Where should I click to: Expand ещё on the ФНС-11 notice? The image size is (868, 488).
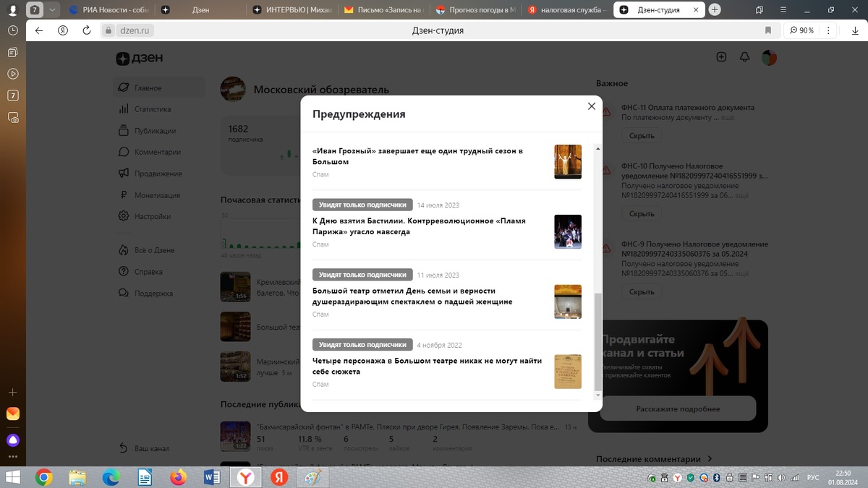(728, 117)
